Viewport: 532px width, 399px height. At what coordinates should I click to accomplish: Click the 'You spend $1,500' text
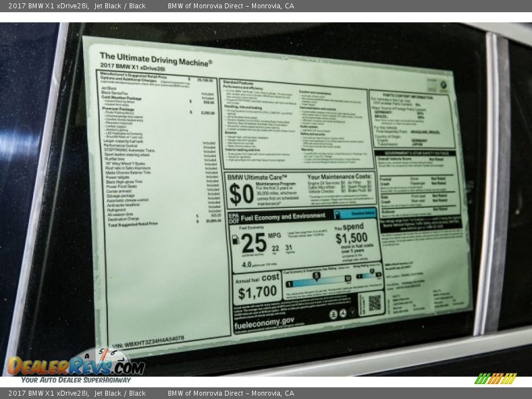[x=351, y=233]
